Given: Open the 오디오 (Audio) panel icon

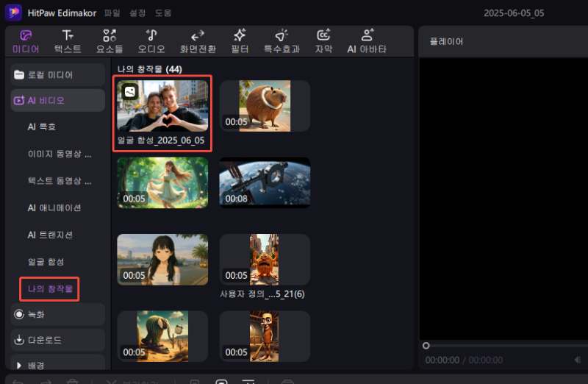Looking at the screenshot, I should click(x=151, y=35).
